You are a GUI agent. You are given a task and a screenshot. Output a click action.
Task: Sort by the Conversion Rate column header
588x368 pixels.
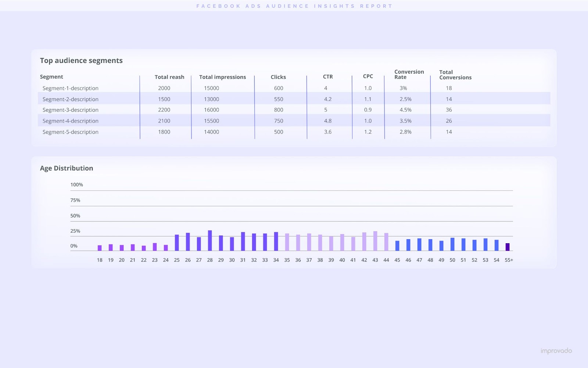[x=409, y=75]
